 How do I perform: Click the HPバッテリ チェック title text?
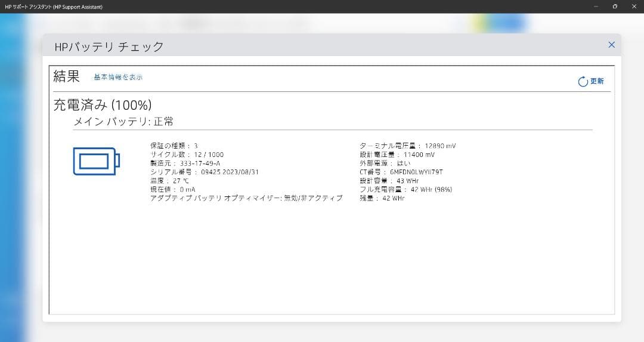(x=109, y=47)
